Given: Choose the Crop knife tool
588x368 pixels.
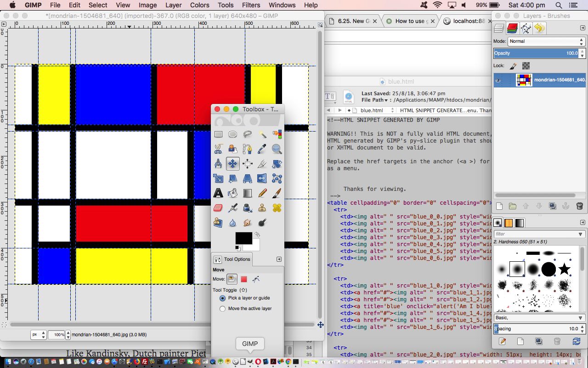Looking at the screenshot, I should pos(262,164).
